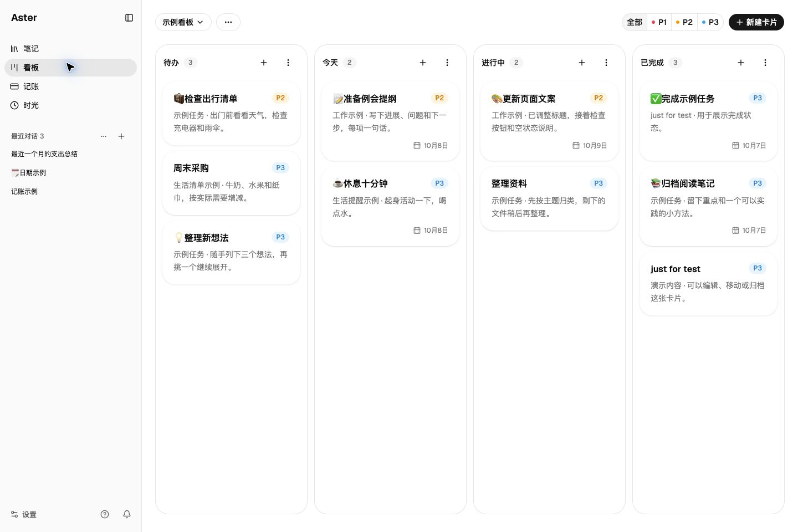Open the 完成示例任务 card
This screenshot has height=532, width=798.
[708, 121]
